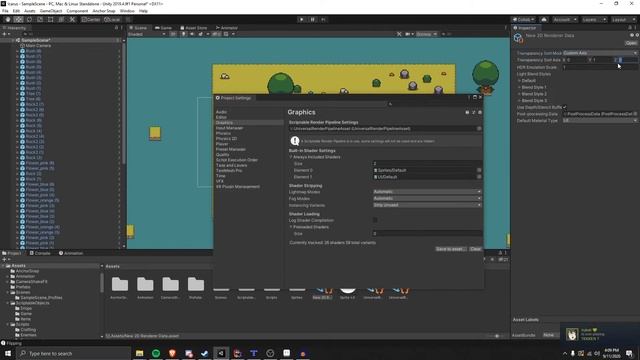The height and width of the screenshot is (360, 640).
Task: Open the component tools wrench icon in Scene
Action: (399, 34)
